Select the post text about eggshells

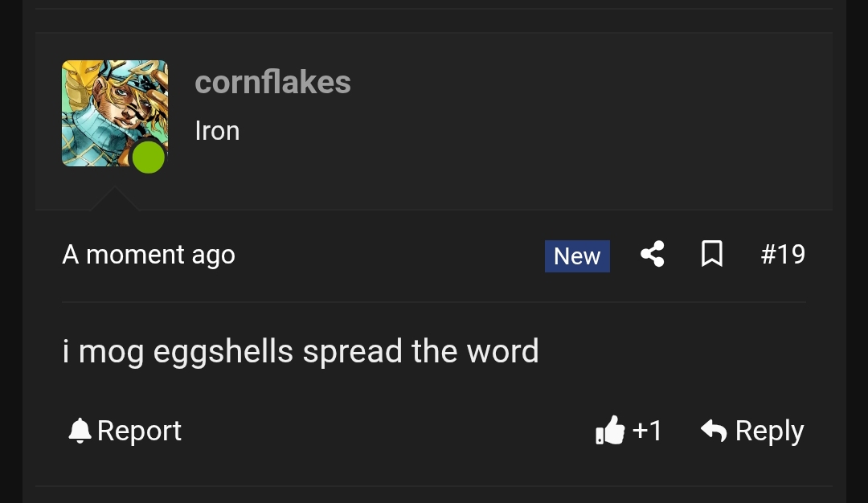(301, 350)
